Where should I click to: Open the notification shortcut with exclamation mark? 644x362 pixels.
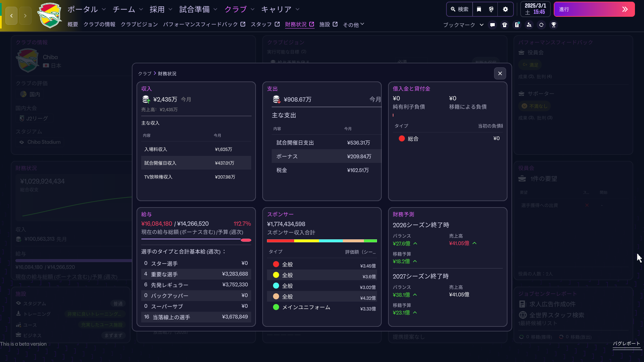(x=517, y=25)
